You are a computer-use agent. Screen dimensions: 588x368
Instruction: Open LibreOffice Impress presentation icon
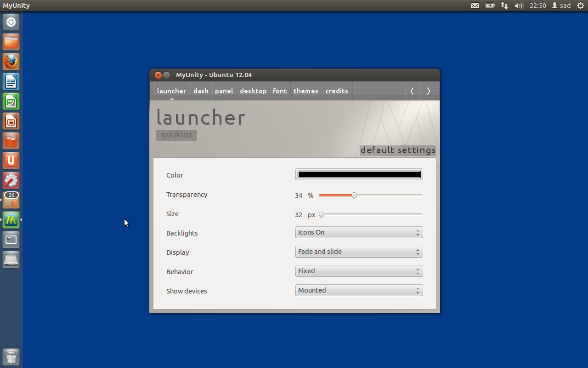tap(11, 121)
